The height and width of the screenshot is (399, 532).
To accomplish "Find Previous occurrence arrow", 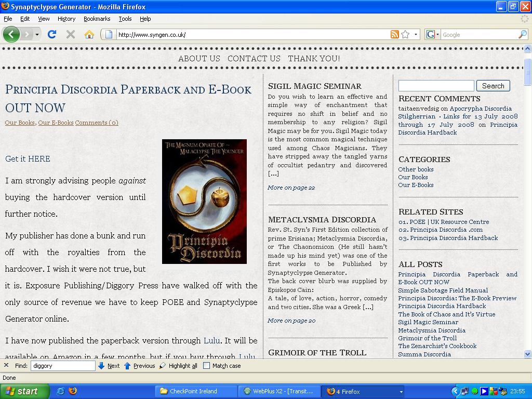I will click(139, 366).
